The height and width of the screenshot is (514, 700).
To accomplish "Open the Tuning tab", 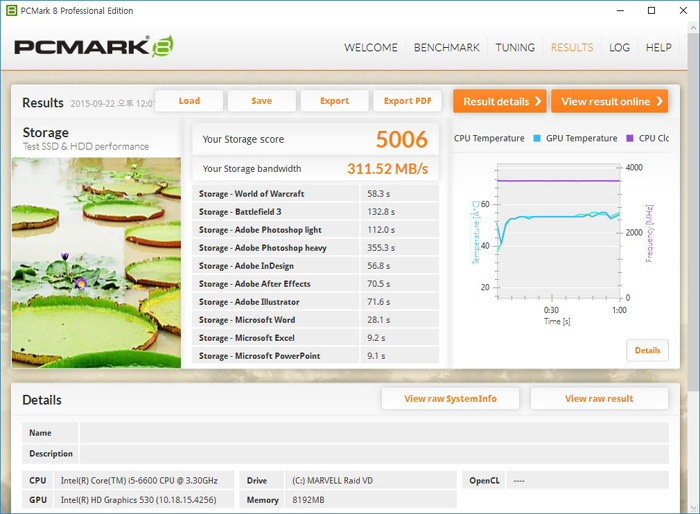I will (515, 47).
